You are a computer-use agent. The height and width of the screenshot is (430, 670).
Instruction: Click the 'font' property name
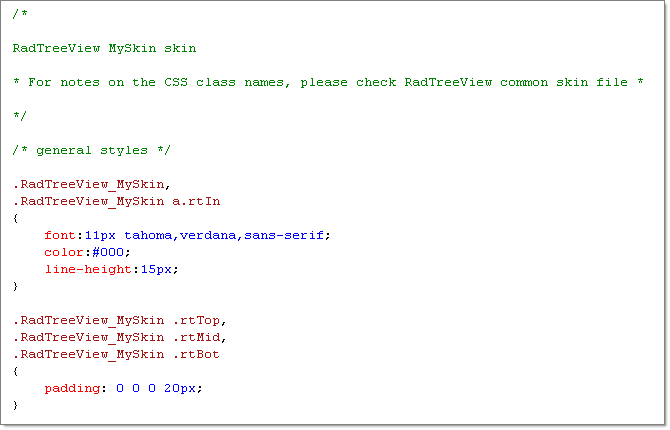click(60, 236)
